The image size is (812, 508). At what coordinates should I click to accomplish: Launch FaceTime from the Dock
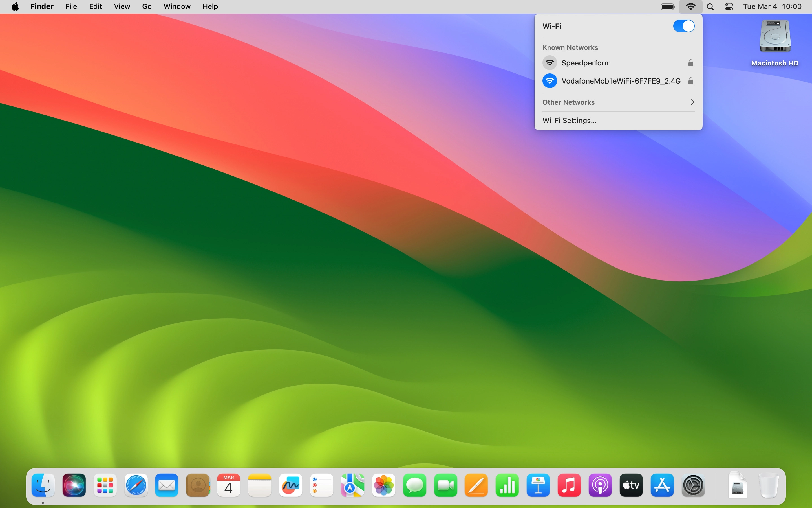[x=445, y=485]
